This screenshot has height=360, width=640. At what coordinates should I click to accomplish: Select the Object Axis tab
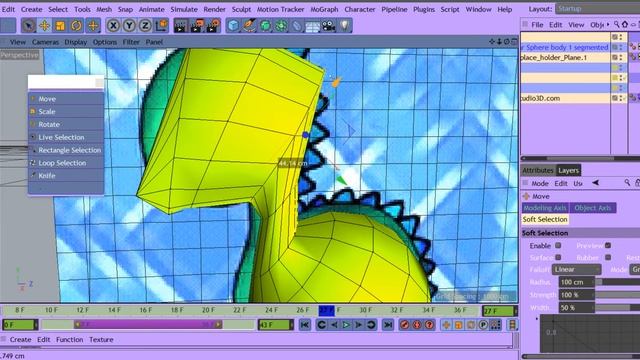(593, 208)
